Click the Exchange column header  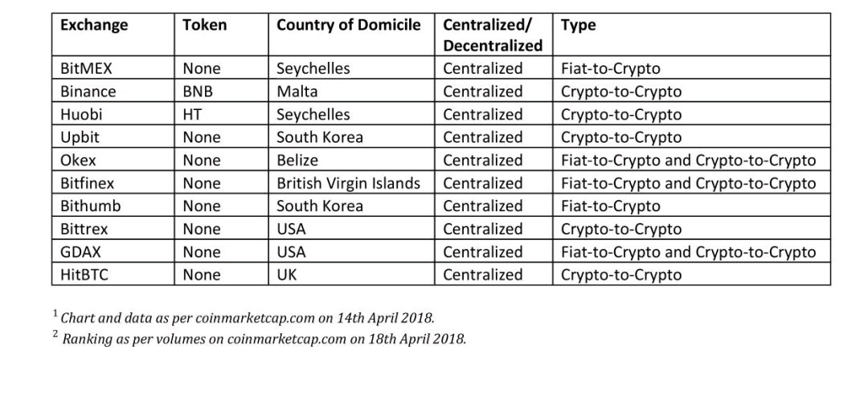coord(94,25)
